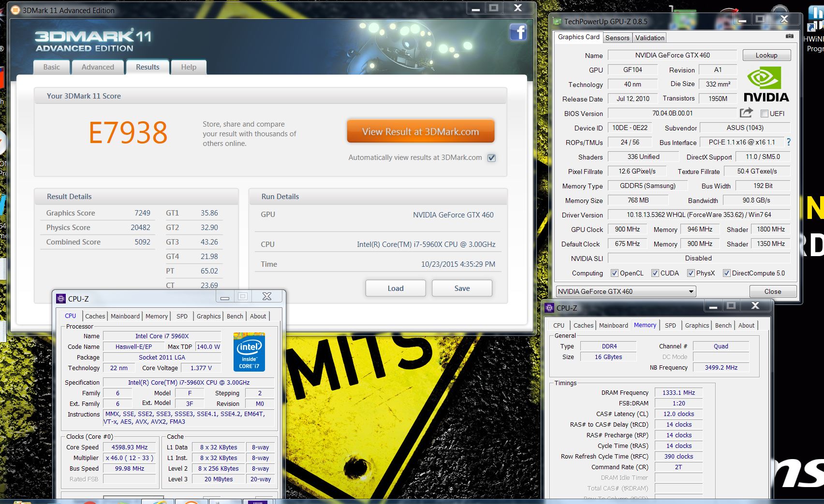Click the Time value 10/23/2015 4:35:29 PM
The width and height of the screenshot is (824, 504).
pyautogui.click(x=458, y=264)
